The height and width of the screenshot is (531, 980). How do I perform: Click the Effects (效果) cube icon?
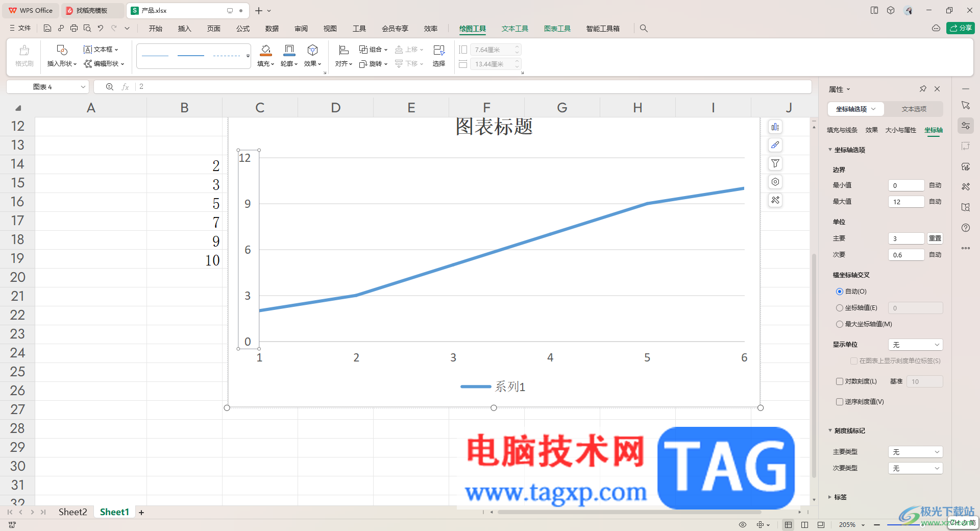point(312,50)
